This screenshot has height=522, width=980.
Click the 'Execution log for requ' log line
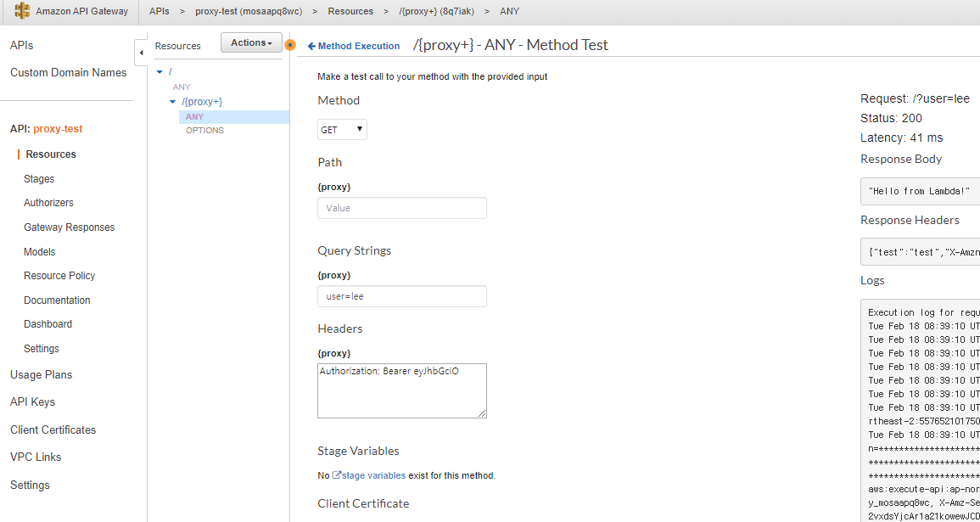point(924,312)
